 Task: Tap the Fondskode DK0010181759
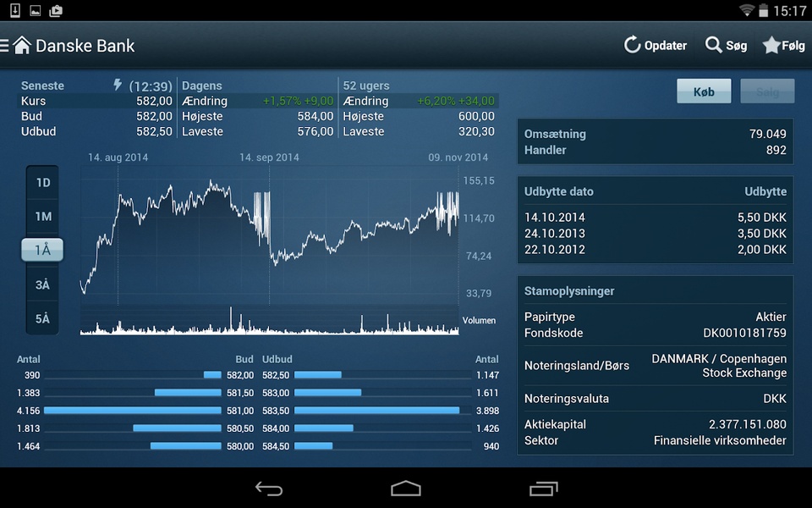click(x=744, y=333)
